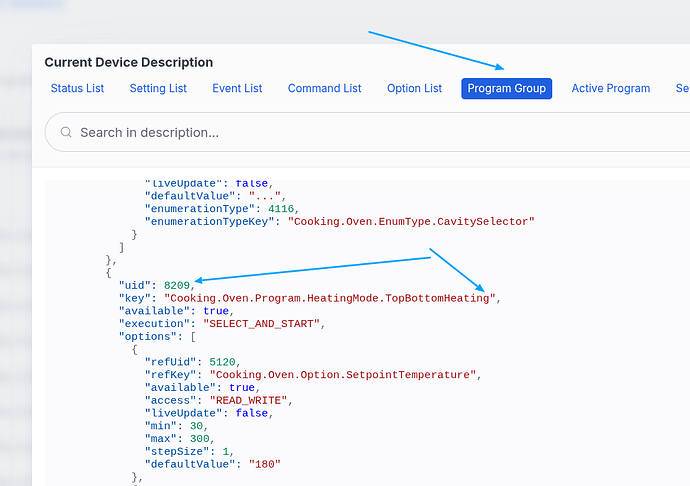Click the CavitySelector enumerationTypeKey string
This screenshot has width=690, height=486.
coord(411,221)
